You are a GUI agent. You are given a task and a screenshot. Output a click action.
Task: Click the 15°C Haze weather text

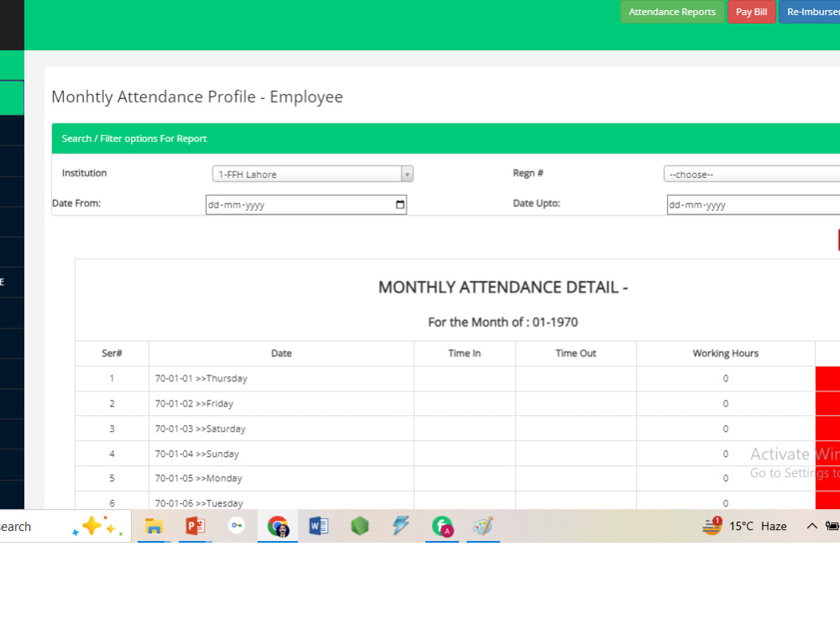tap(758, 526)
